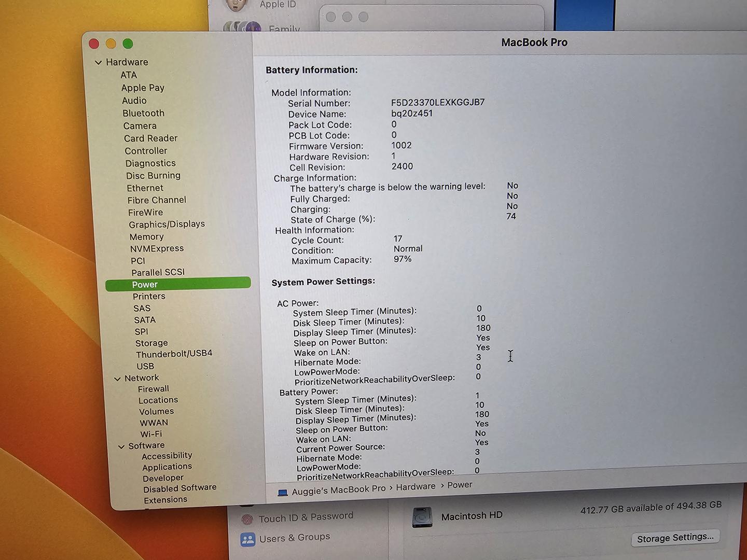The image size is (747, 560).
Task: Select FireWire in the sidebar
Action: tap(146, 212)
